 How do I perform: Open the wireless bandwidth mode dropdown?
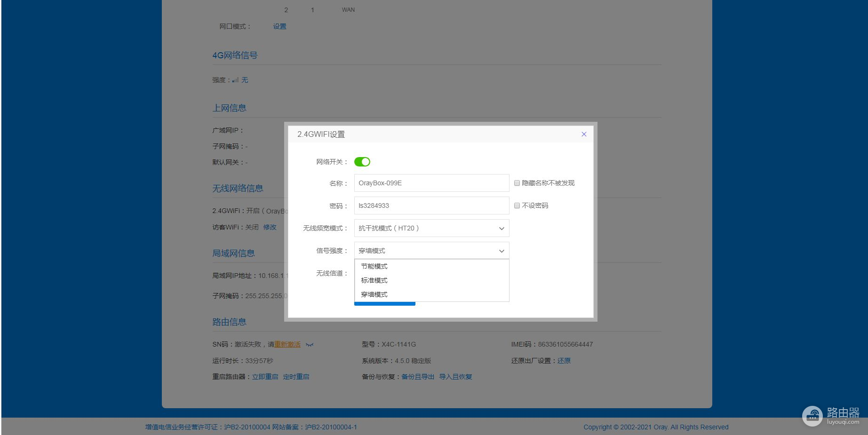[431, 228]
